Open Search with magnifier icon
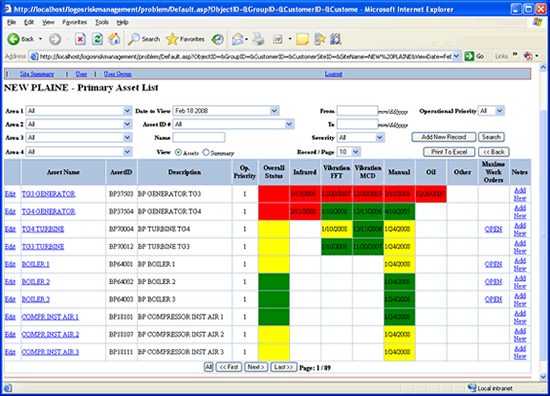Viewport: 550px width, 396px height. pyautogui.click(x=134, y=39)
